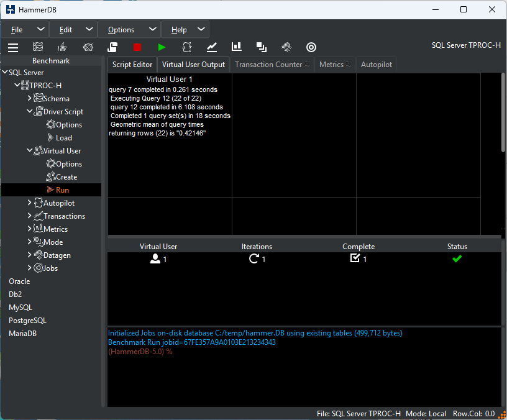The height and width of the screenshot is (420, 507).
Task: Stop the run with the red square
Action: coord(137,47)
